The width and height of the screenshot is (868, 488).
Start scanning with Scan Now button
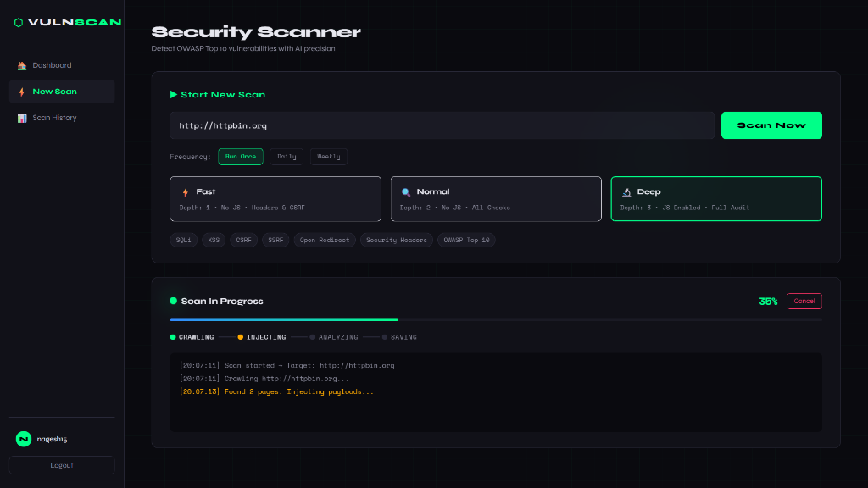pos(771,125)
